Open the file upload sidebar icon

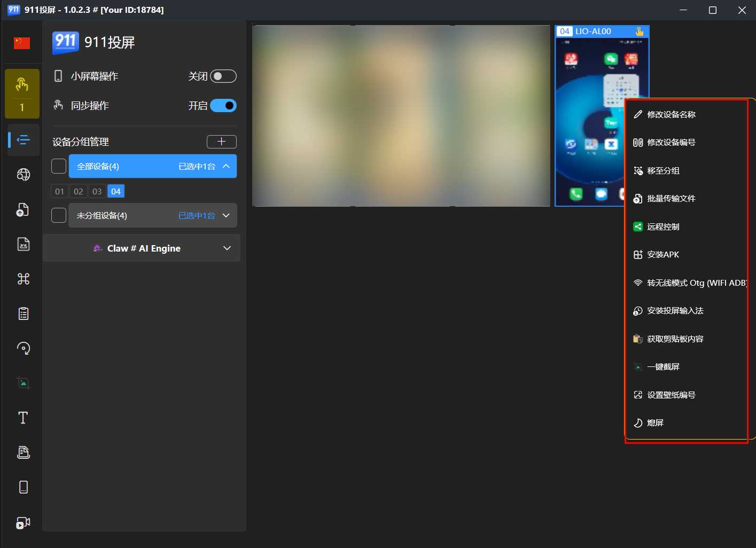23,209
